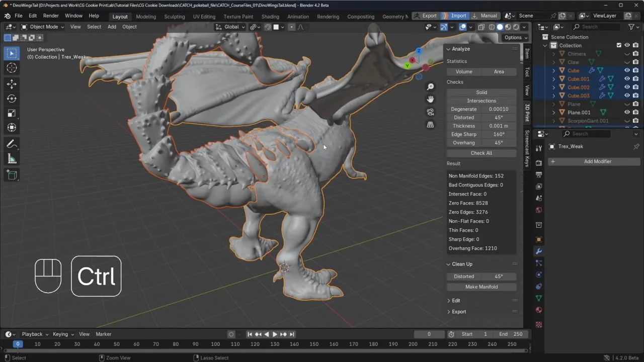Switch perspective/orthographic grid icon
Viewport: 644px width, 362px height.
click(x=430, y=125)
